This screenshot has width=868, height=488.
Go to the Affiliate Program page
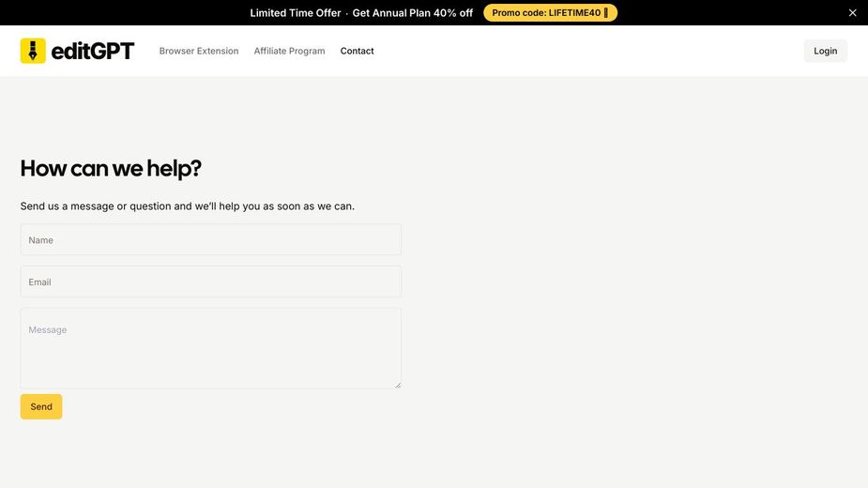(x=290, y=51)
